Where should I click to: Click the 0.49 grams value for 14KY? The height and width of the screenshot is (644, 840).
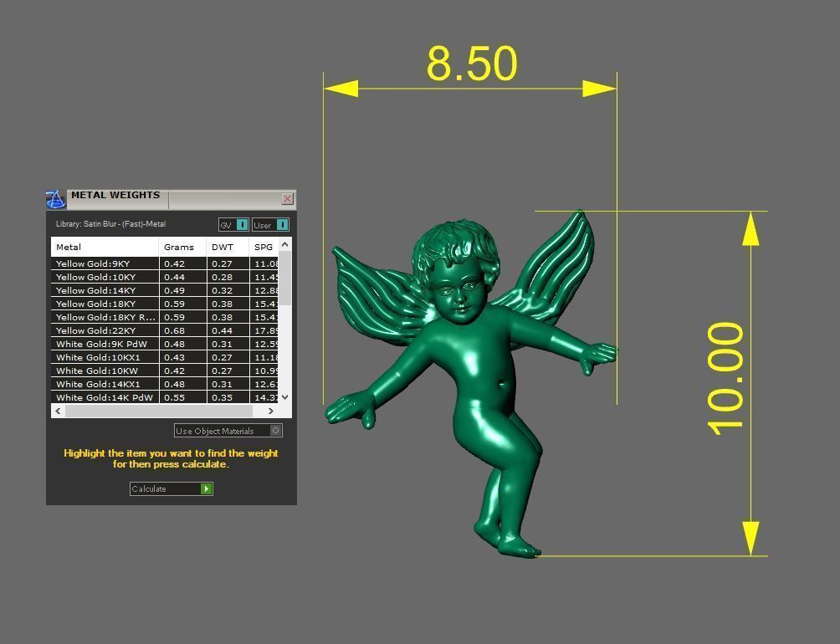pos(175,290)
